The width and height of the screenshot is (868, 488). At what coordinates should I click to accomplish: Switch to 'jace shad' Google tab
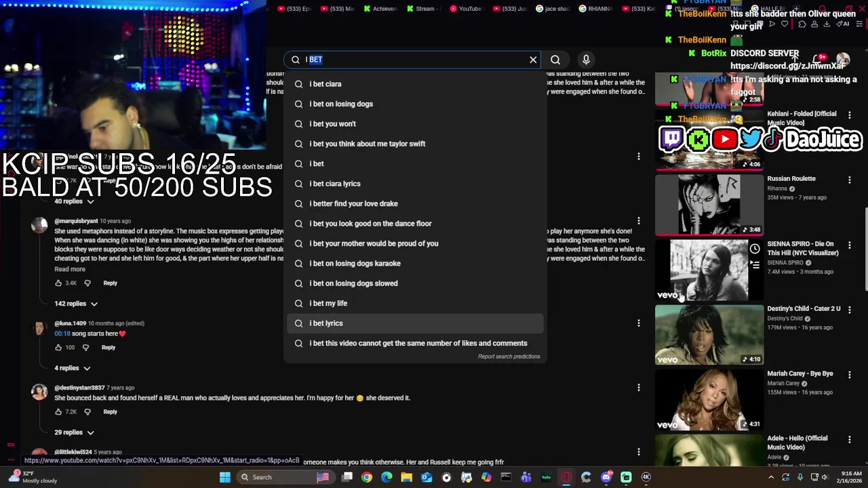click(553, 9)
